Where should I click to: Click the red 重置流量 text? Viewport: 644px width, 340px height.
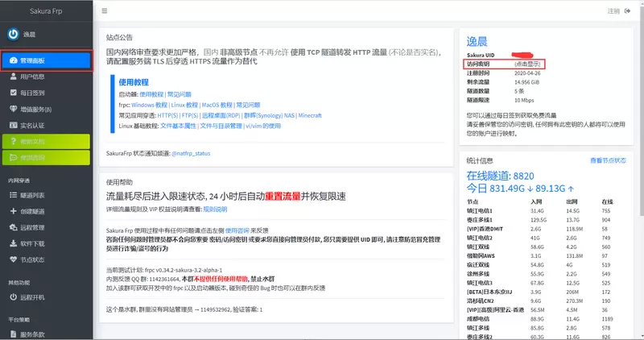(x=283, y=196)
